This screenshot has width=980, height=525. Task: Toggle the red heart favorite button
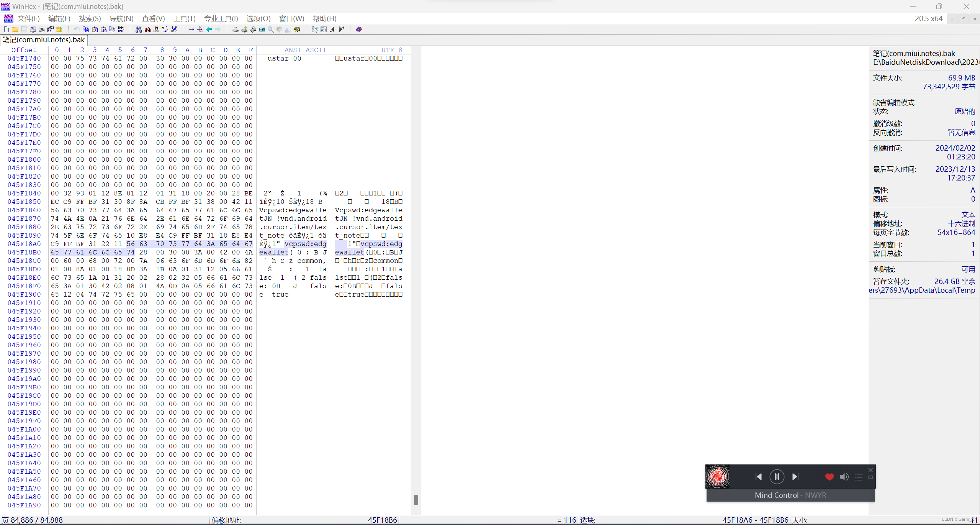tap(829, 477)
